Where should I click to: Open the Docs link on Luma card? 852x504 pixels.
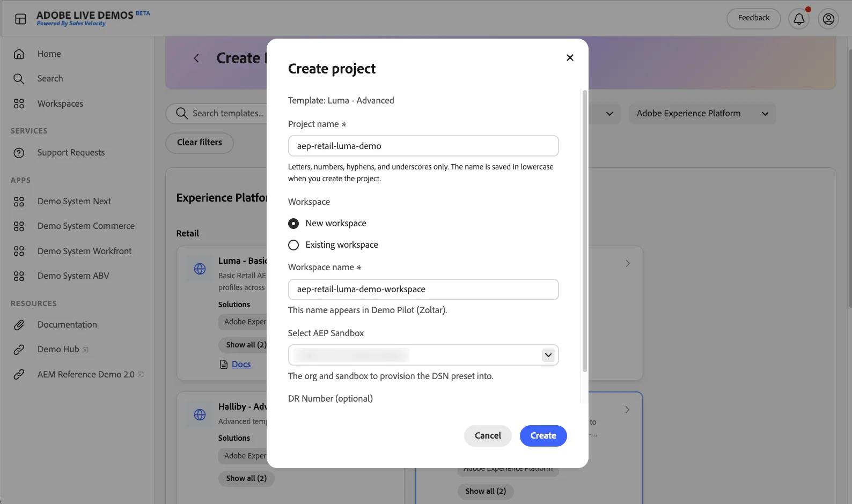[x=241, y=365]
